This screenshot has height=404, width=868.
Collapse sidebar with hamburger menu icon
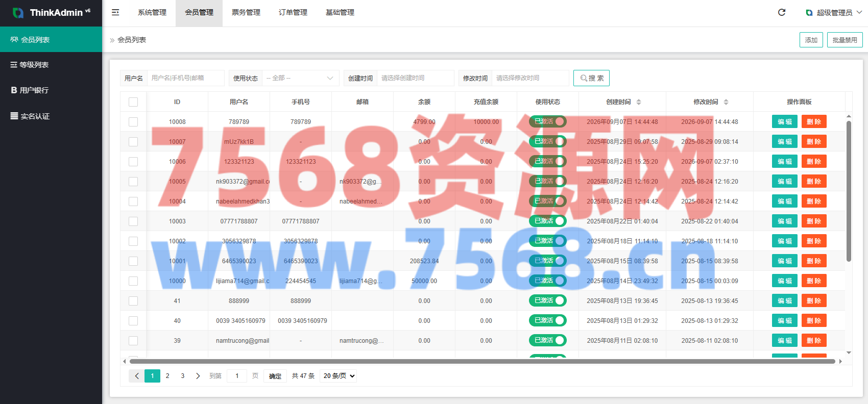pos(115,12)
